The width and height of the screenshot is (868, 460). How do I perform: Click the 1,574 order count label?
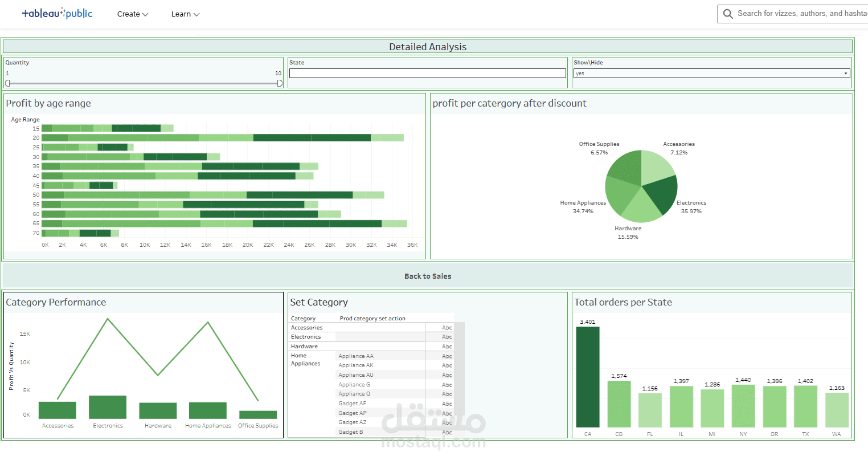point(619,376)
